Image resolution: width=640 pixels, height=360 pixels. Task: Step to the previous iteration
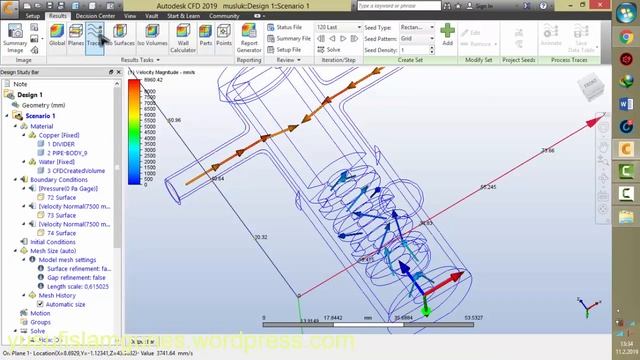coord(332,38)
